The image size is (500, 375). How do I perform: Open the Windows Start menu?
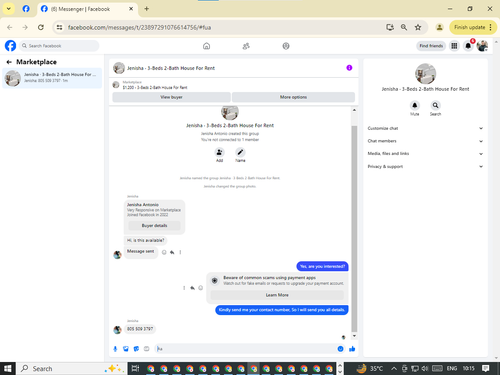pos(8,368)
